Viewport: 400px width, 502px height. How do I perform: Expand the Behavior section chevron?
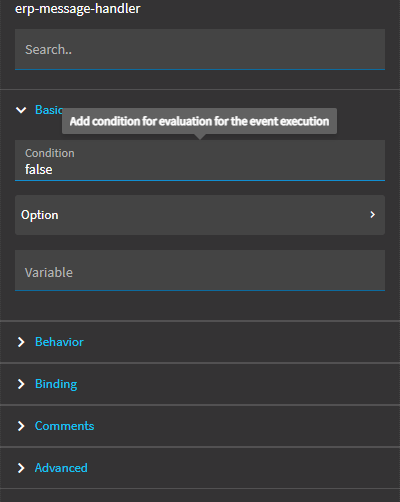click(21, 342)
